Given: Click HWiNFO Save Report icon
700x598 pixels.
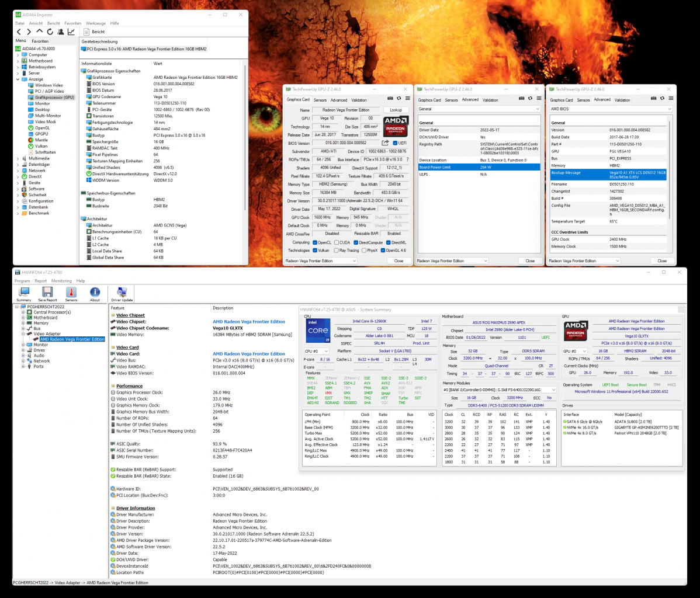Looking at the screenshot, I should point(47,294).
